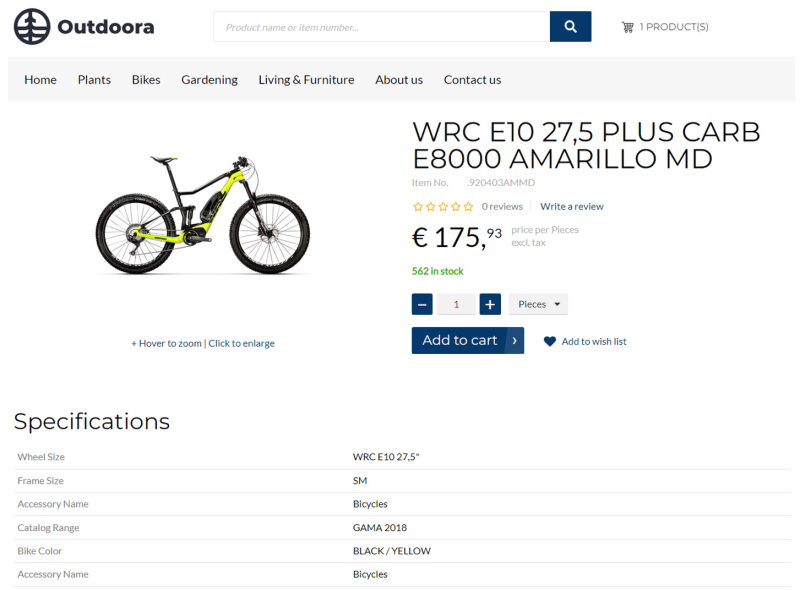This screenshot has height=590, width=800.
Task: Open the Plants category menu
Action: click(x=94, y=79)
